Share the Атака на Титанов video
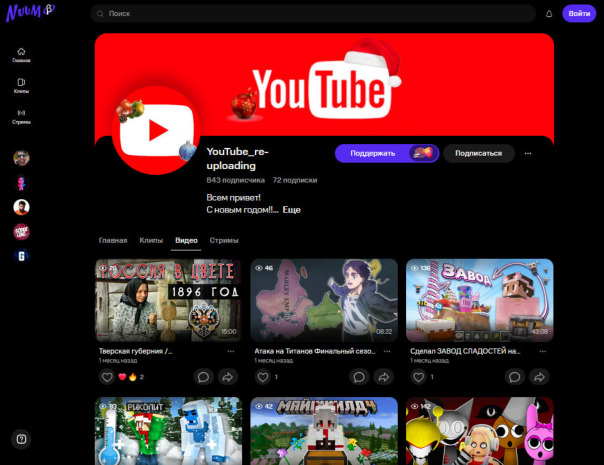The width and height of the screenshot is (604, 465). [383, 377]
